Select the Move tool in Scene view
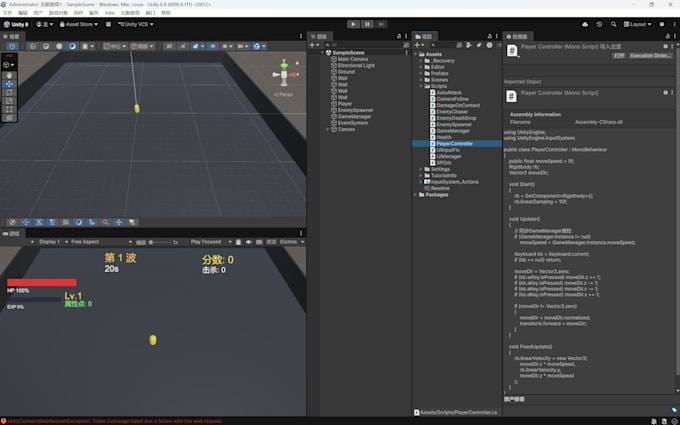 tap(9, 84)
